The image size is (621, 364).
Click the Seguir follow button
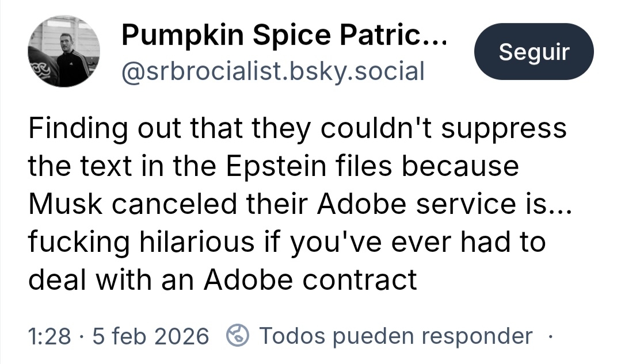coord(534,52)
